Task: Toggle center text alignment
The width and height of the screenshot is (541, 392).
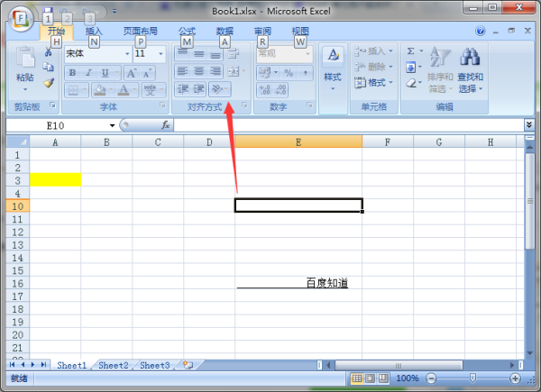Action: click(x=198, y=71)
